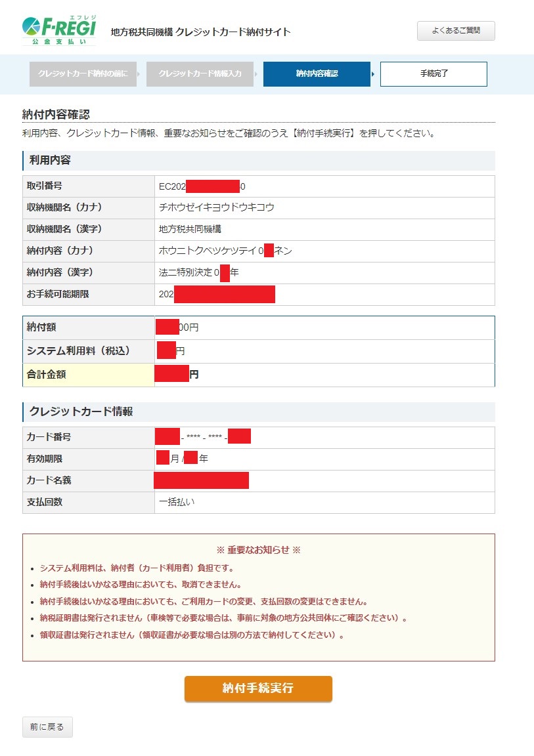Screen dimensions: 534x756
Task: Click the システム利用料（税込） label
Action: click(78, 351)
